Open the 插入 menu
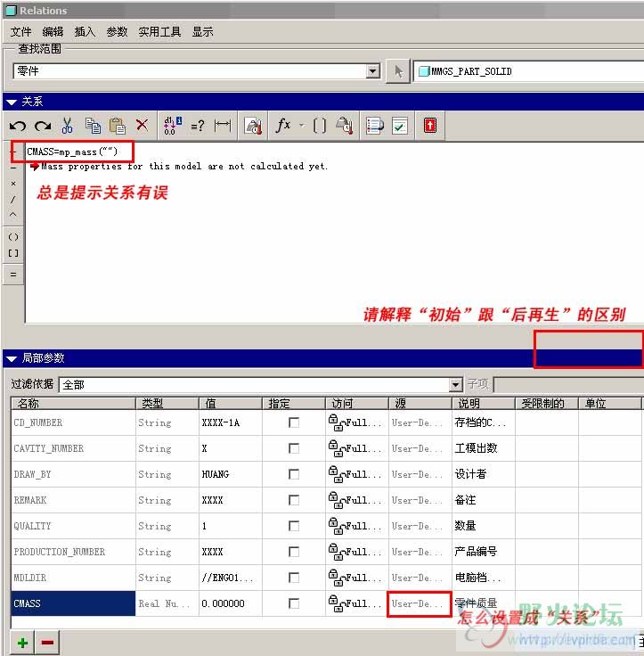This screenshot has height=656, width=644. coord(85,32)
